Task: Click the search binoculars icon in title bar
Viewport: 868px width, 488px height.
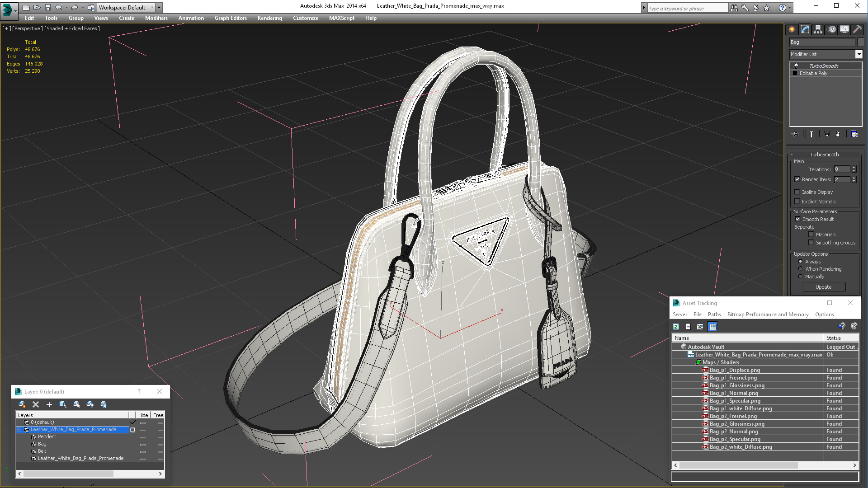Action: point(734,8)
